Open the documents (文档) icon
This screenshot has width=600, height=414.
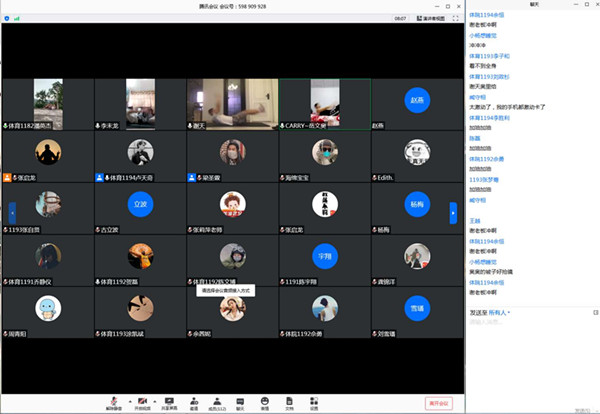[289, 402]
